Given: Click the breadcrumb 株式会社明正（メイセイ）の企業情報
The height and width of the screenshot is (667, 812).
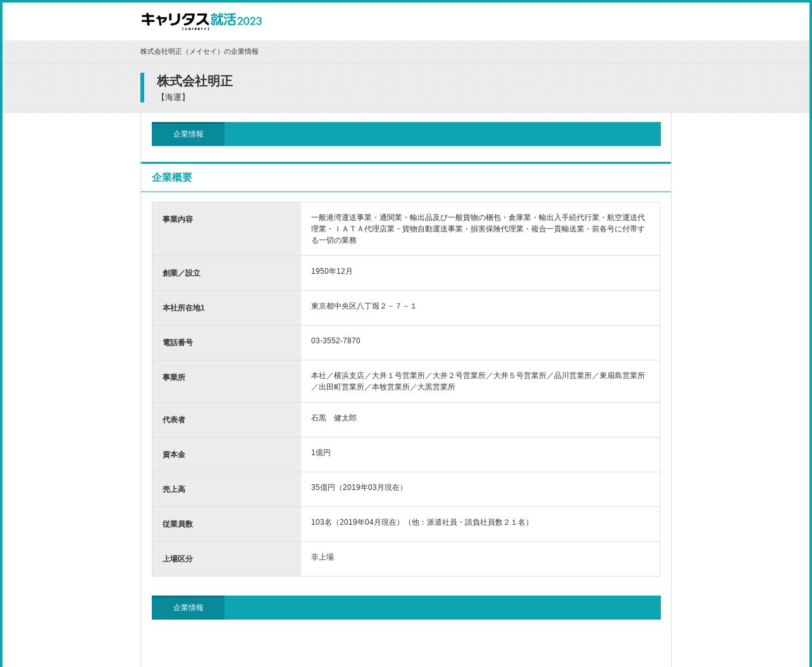Looking at the screenshot, I should [199, 52].
